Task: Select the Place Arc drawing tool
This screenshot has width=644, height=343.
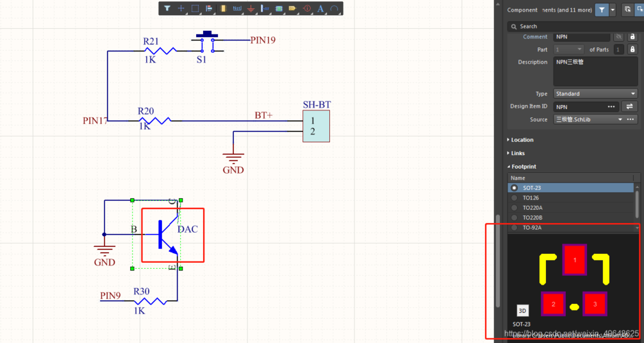Action: (335, 8)
